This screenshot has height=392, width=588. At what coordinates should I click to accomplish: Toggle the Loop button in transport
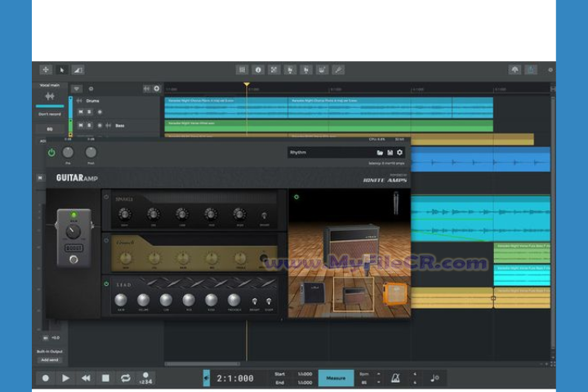(x=126, y=378)
